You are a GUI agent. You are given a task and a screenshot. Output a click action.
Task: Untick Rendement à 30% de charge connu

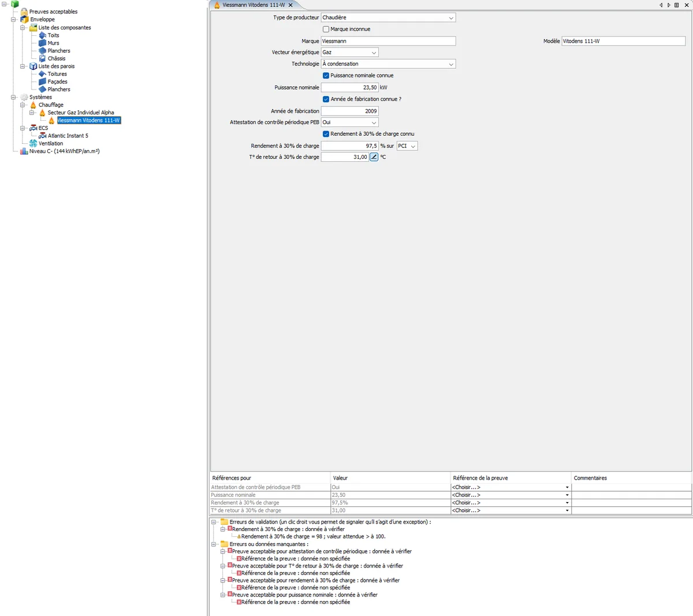326,134
